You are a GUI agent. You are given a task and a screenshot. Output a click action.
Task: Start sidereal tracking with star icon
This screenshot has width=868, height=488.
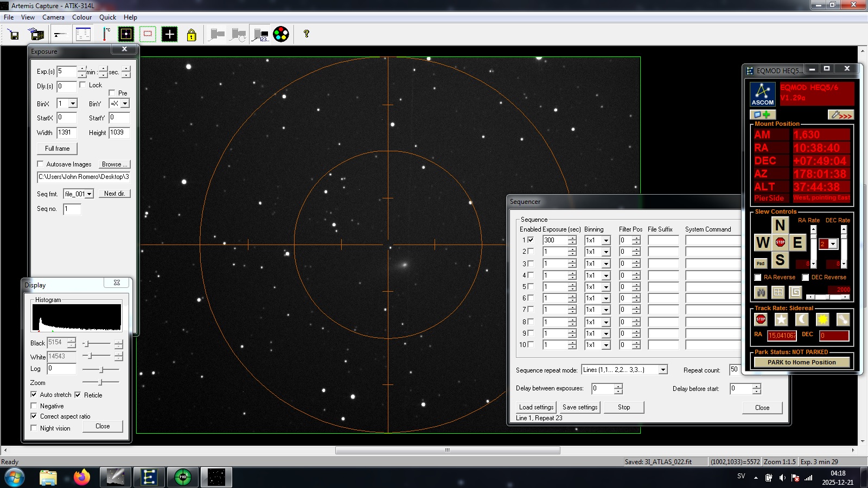(x=781, y=319)
